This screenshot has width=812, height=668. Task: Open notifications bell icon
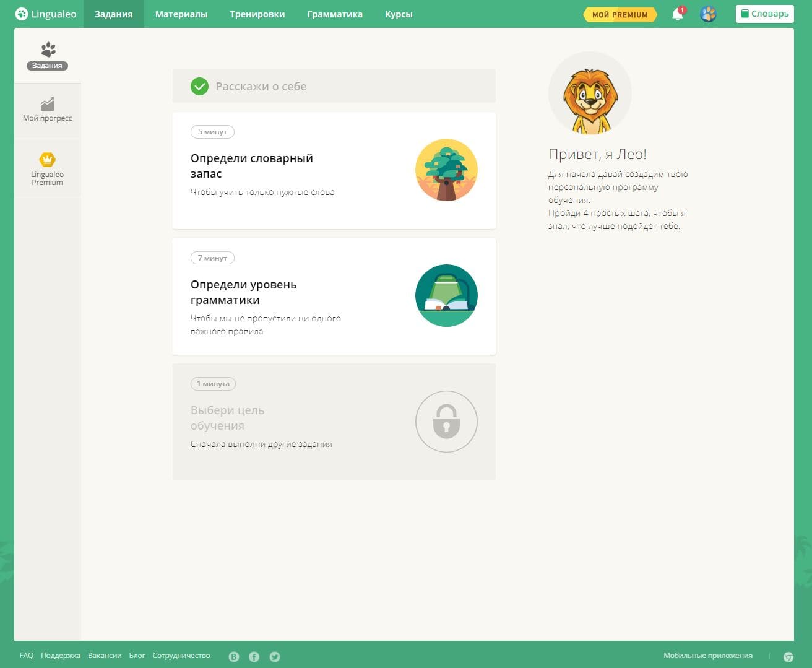(x=678, y=14)
